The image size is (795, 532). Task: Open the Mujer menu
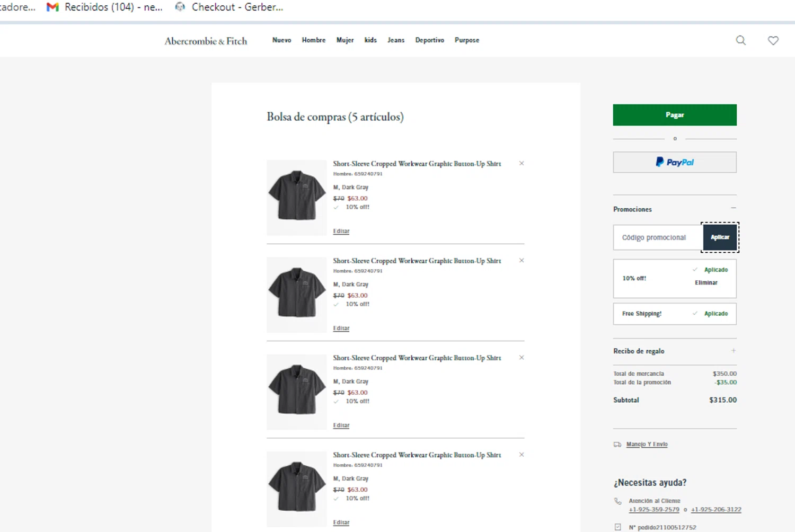(x=345, y=40)
